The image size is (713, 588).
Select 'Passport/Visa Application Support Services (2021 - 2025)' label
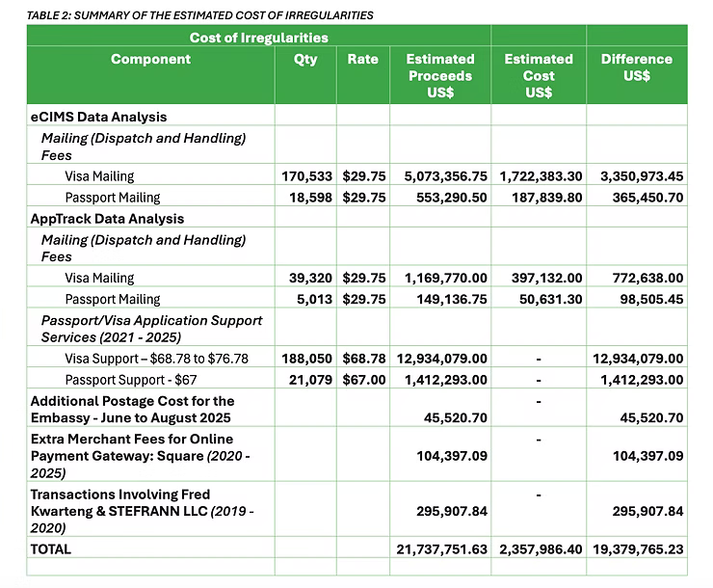point(152,329)
